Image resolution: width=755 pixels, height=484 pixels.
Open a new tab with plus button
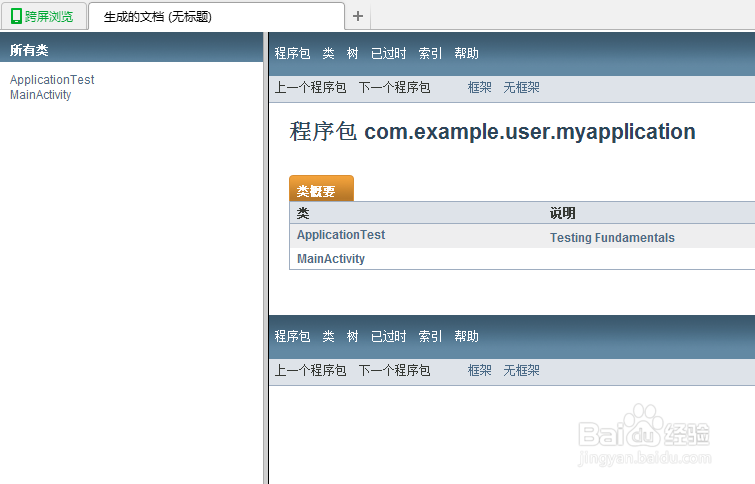point(358,16)
